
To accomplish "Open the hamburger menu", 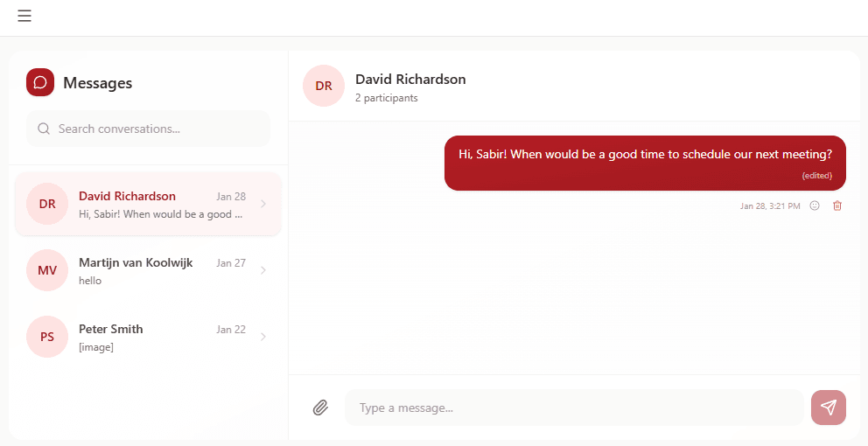I will [24, 16].
